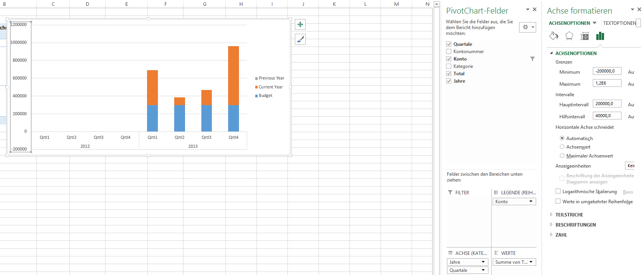The image size is (644, 275).
Task: Select Fill & Line paint bucket icon
Action: [554, 36]
